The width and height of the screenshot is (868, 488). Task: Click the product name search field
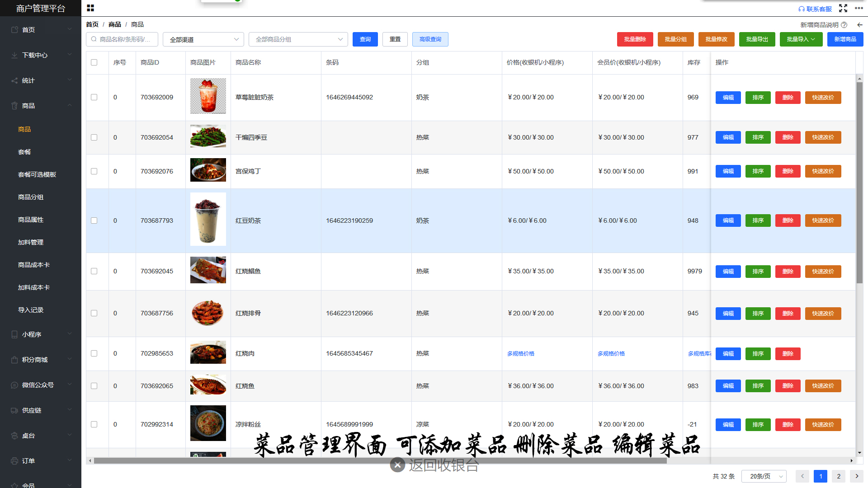(122, 39)
